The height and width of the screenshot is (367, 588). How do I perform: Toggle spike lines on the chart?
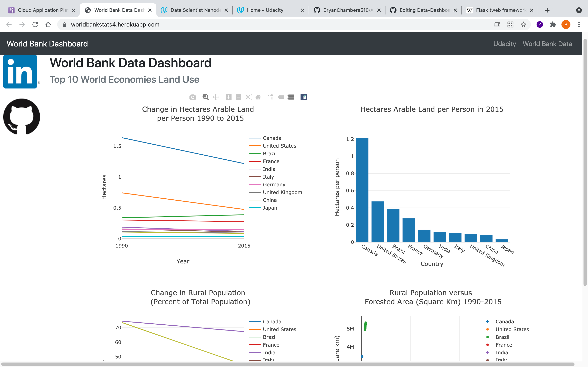(270, 97)
